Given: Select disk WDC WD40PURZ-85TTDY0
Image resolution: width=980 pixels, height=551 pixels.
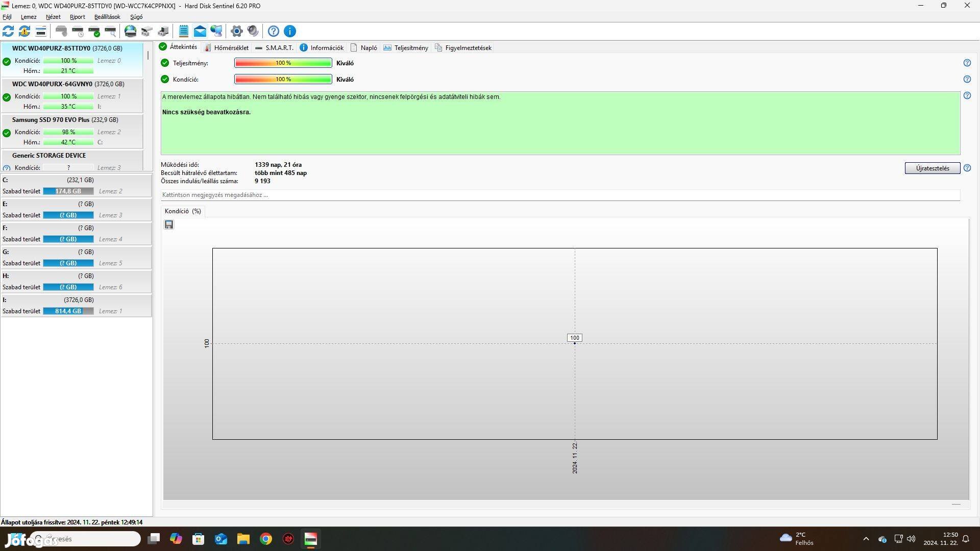Looking at the screenshot, I should click(x=72, y=60).
